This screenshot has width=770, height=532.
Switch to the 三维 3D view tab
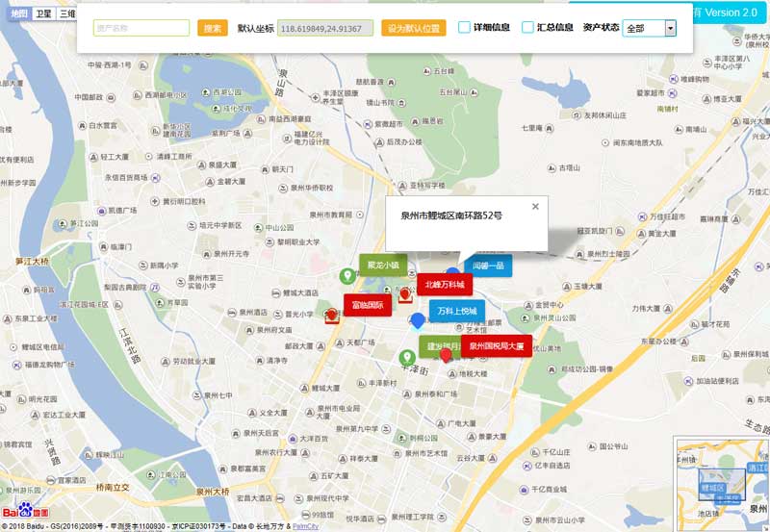tap(66, 13)
